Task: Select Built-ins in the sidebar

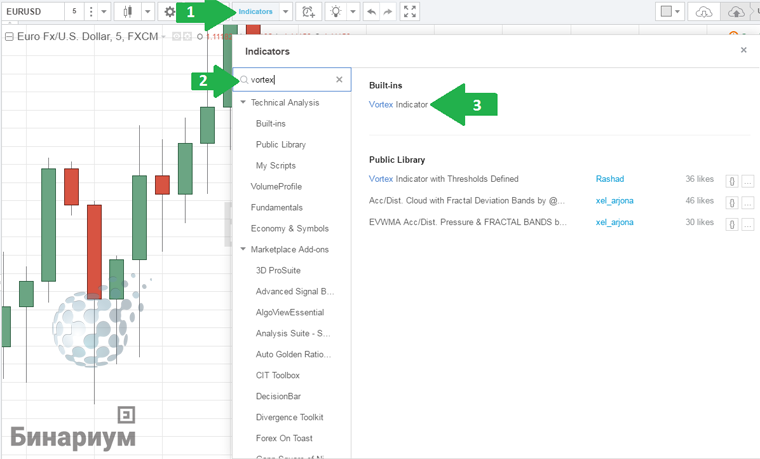Action: 270,124
